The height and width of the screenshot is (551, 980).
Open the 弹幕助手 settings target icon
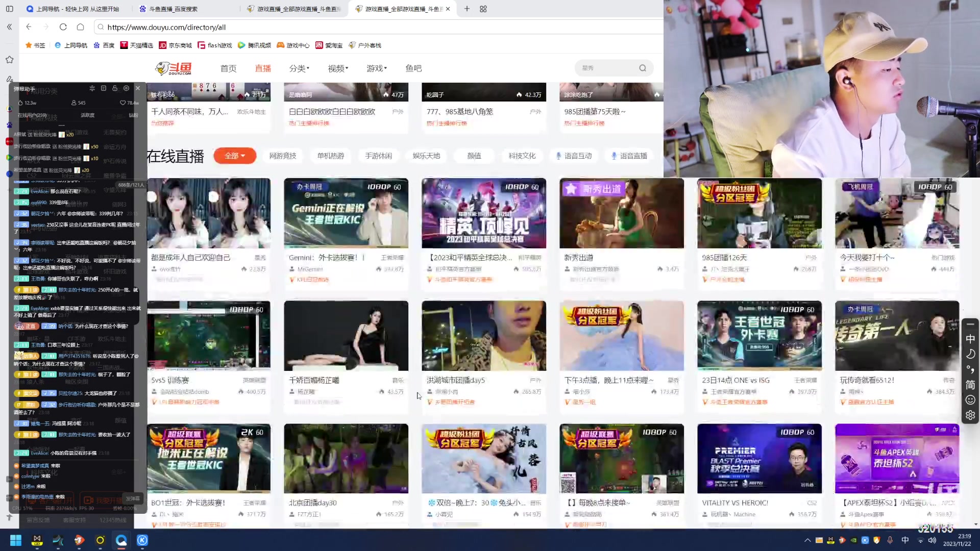[x=126, y=88]
